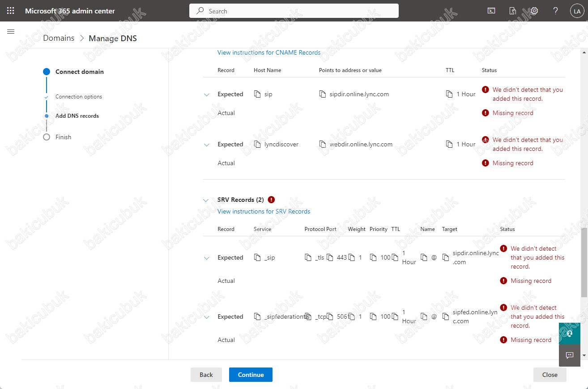Copy TTL icon in lyncdiscover row

point(449,144)
